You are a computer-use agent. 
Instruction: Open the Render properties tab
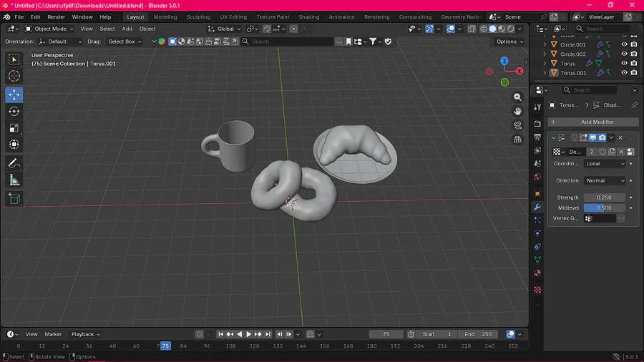click(537, 124)
